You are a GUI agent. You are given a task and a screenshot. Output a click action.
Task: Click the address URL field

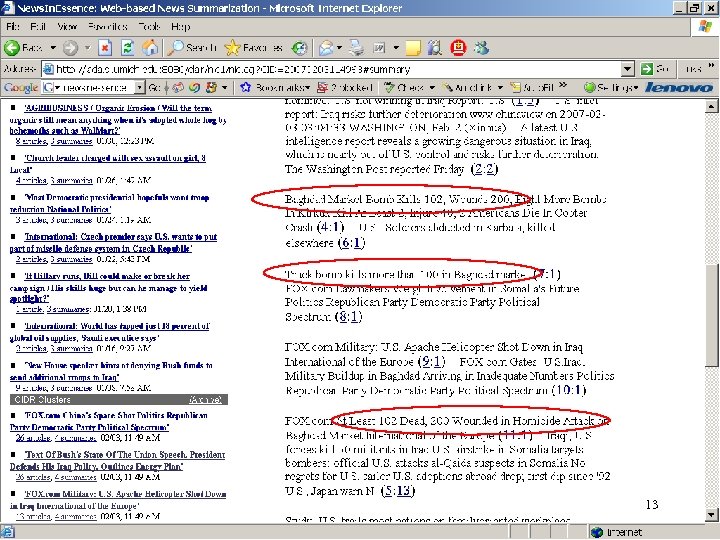pyautogui.click(x=338, y=69)
